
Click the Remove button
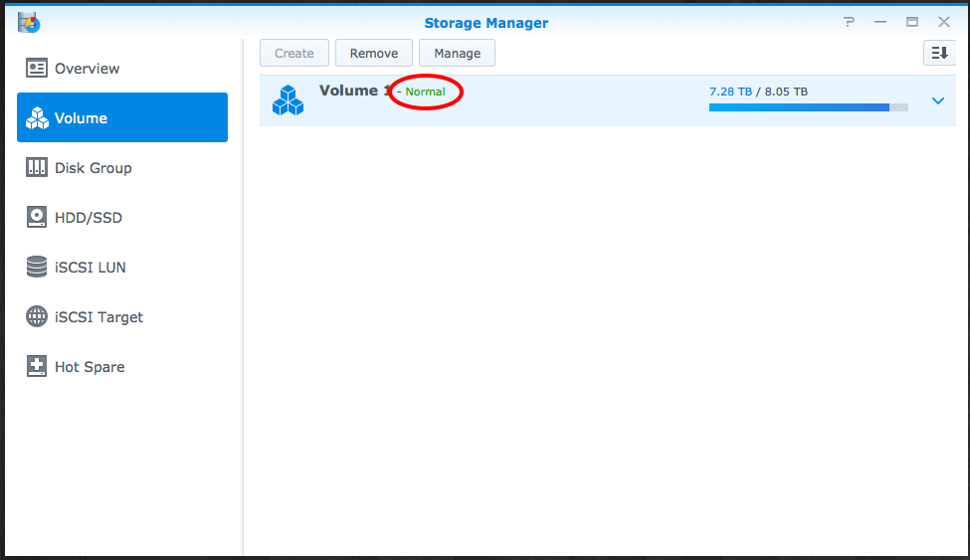coord(374,54)
